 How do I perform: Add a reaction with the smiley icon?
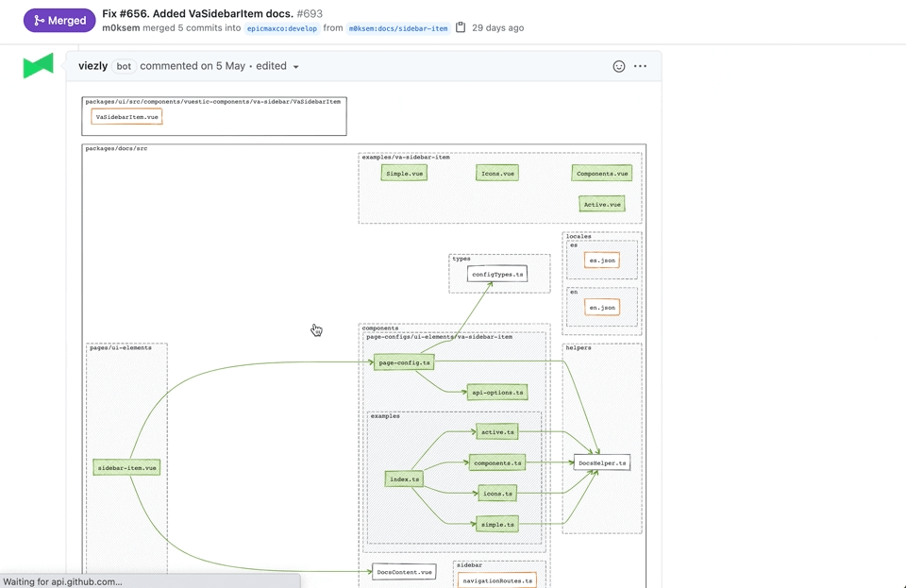[x=619, y=66]
